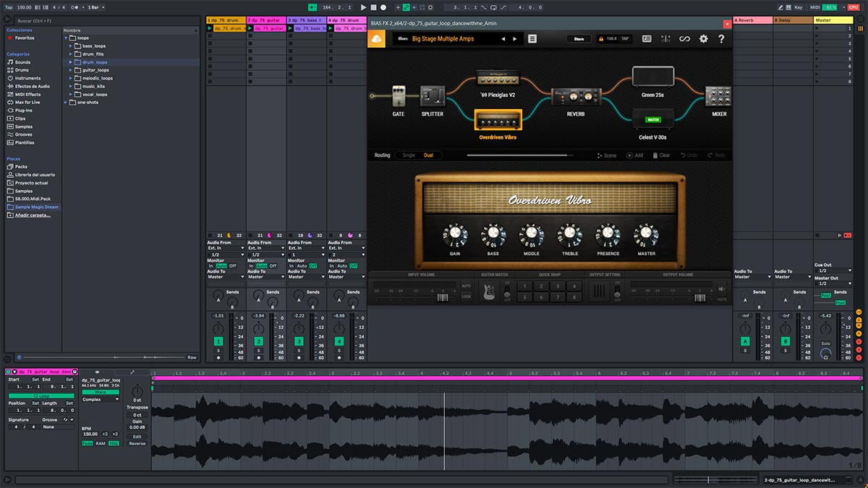Open Proyecto actual in Places
Viewport: 868px width, 488px height.
coord(27,182)
